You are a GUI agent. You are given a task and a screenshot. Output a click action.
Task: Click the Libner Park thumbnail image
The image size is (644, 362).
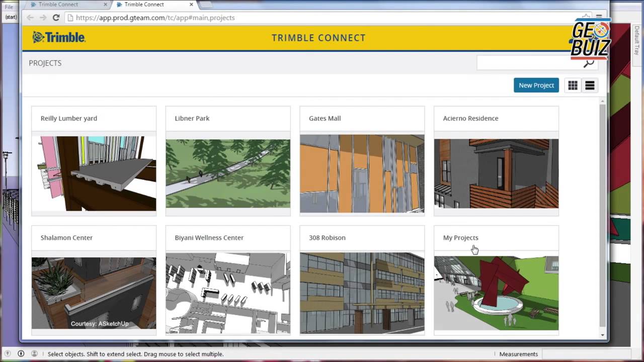[x=228, y=173]
